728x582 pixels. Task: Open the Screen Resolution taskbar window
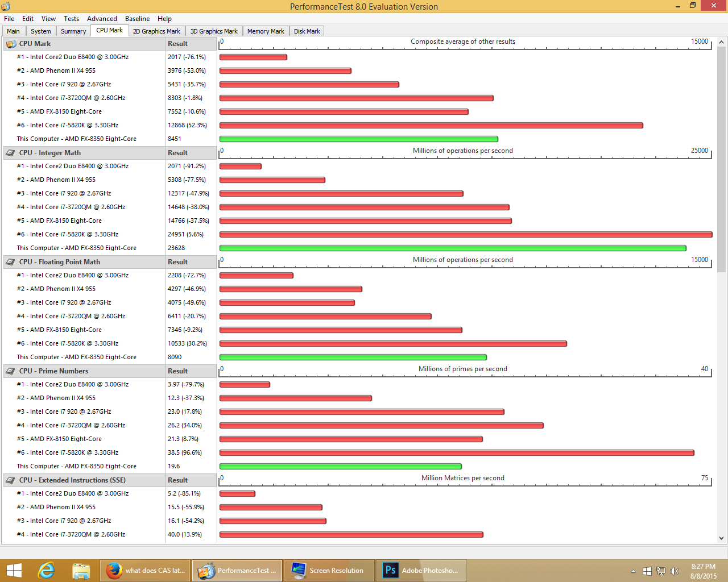[329, 571]
